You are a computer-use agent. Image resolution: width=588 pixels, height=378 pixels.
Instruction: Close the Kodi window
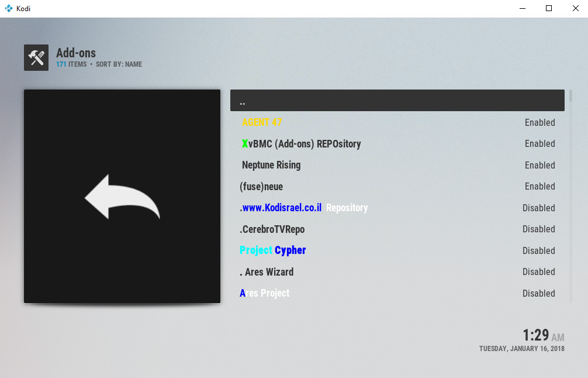point(575,8)
